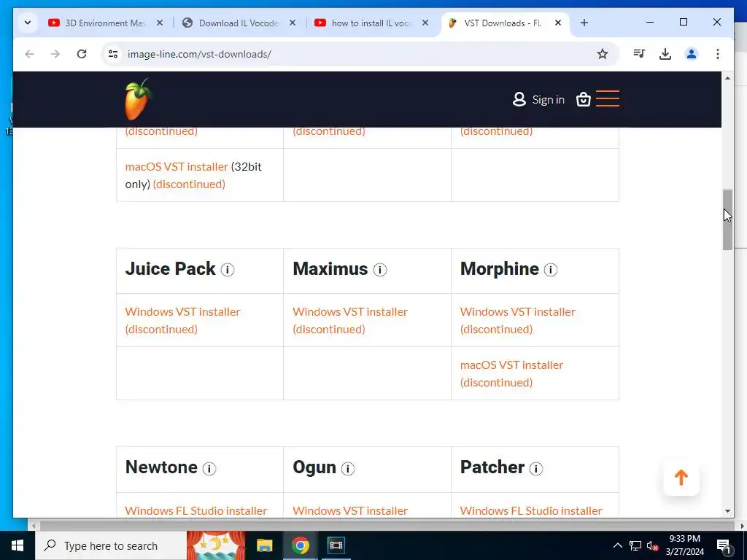Click the Windows taskbar search box
This screenshot has width=747, height=560.
pos(111,545)
